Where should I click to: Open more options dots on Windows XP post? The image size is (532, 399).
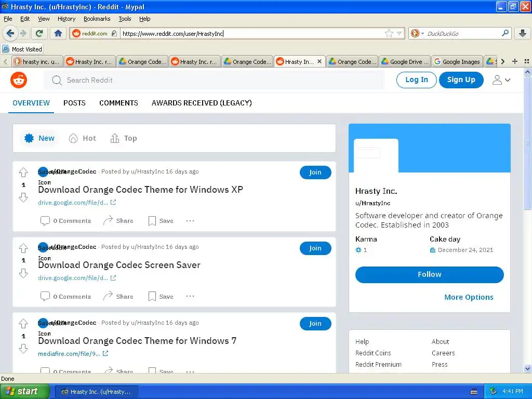click(190, 221)
